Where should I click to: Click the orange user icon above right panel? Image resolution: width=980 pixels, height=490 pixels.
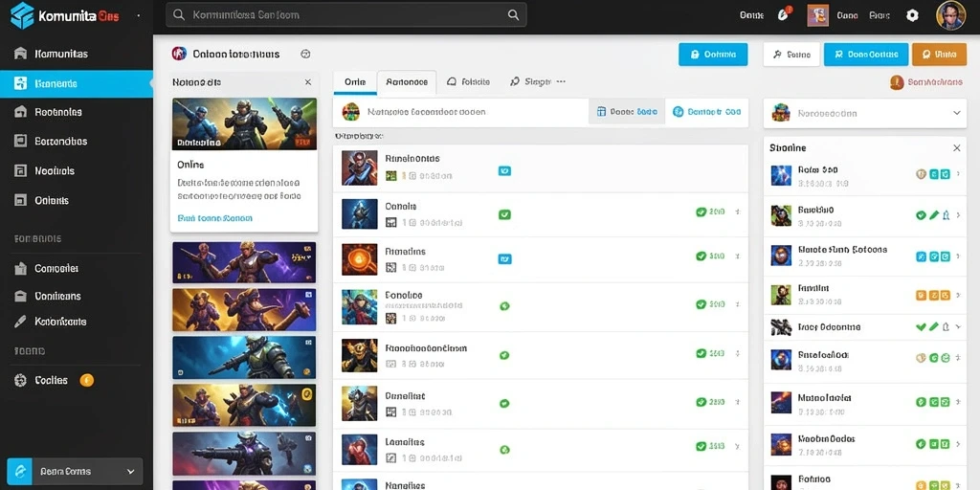(896, 82)
